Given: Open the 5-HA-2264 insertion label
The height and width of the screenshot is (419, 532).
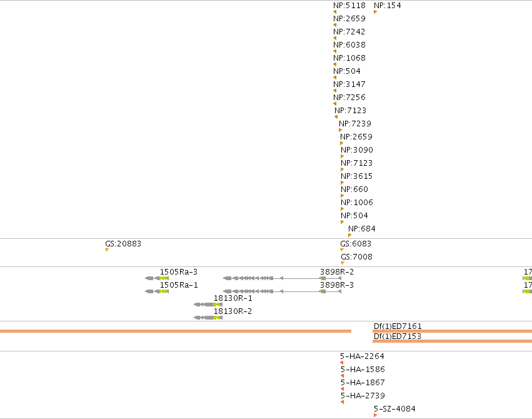Looking at the screenshot, I should click(362, 356).
